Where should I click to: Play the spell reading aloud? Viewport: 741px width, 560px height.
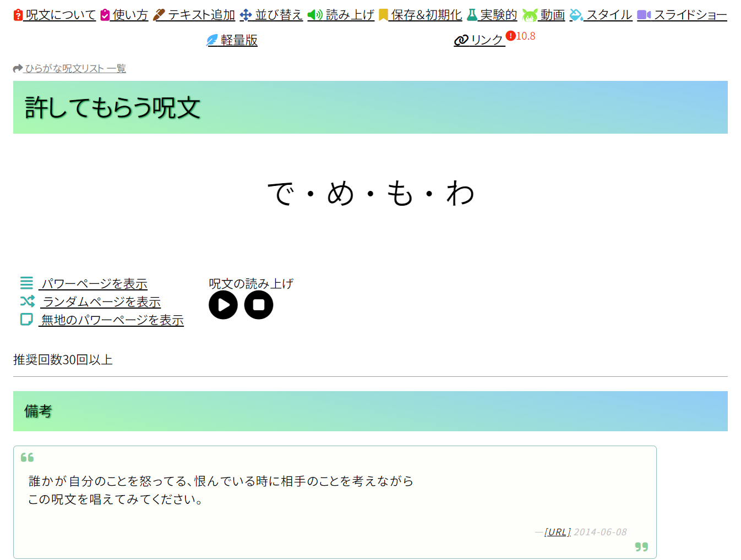point(223,305)
